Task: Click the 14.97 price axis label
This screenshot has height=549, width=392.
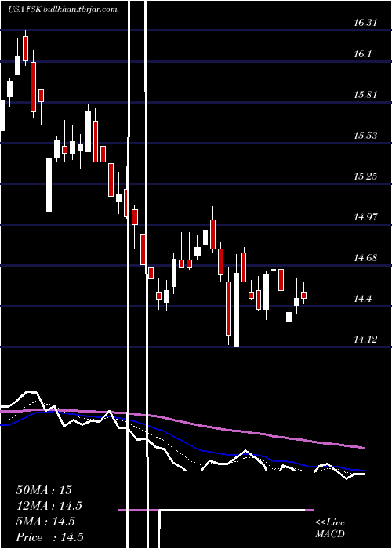Action: point(365,217)
